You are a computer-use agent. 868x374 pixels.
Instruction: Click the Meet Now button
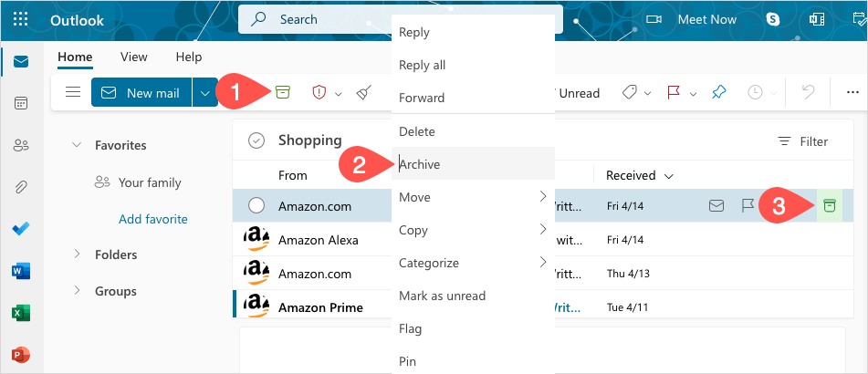(x=691, y=19)
